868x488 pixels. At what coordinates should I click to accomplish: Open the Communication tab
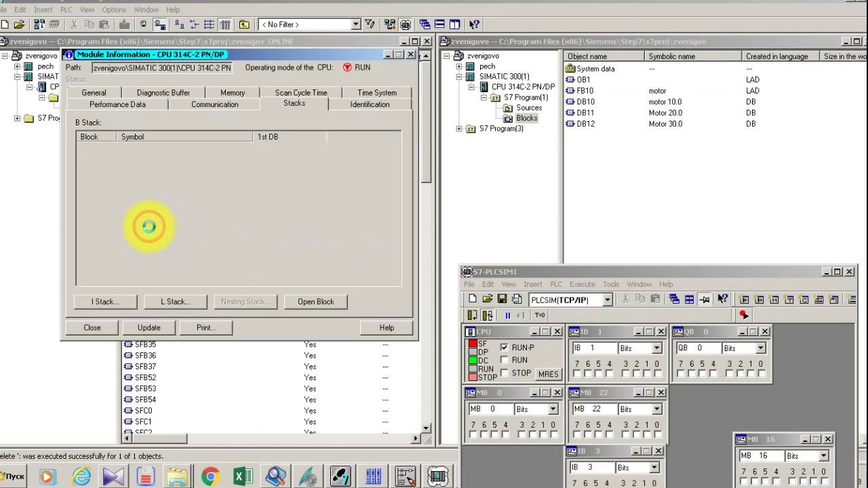pos(214,104)
